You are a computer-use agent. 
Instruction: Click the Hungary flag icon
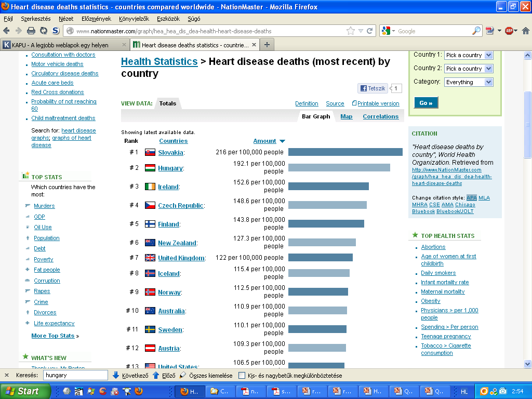[x=150, y=168]
